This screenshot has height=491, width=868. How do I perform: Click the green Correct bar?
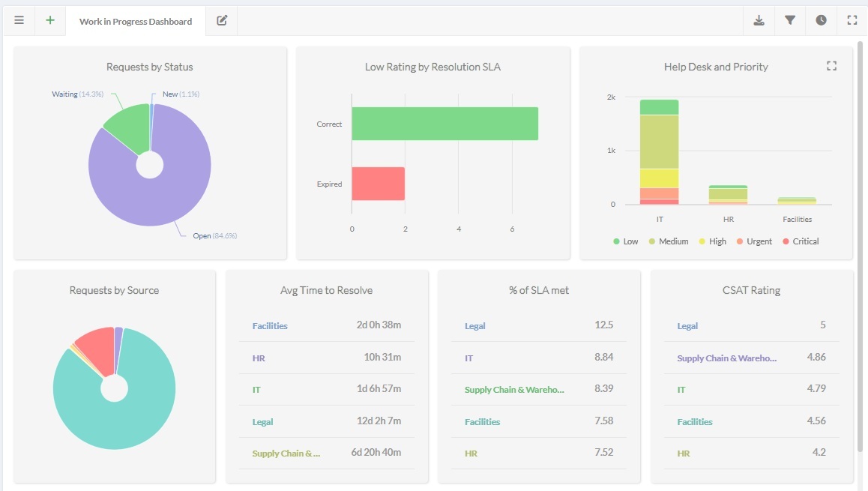pos(444,124)
